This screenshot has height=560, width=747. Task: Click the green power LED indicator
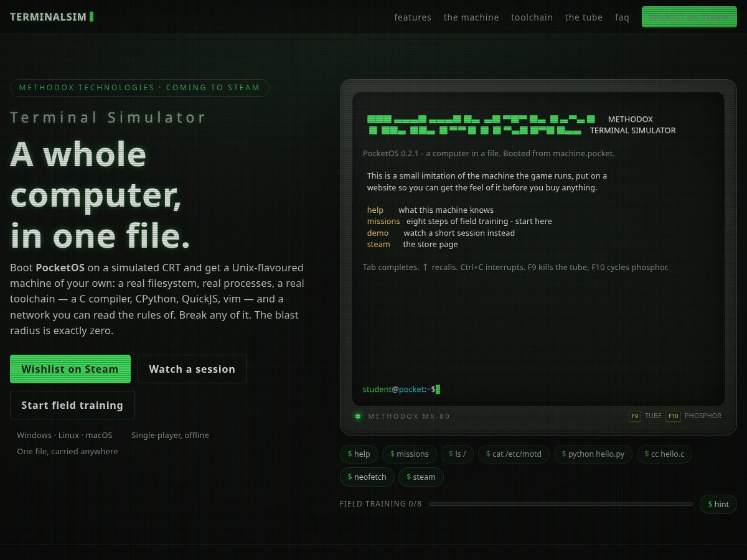[358, 416]
